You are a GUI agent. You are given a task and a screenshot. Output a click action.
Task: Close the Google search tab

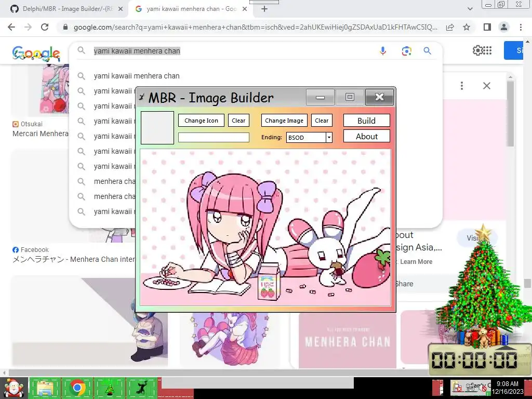[x=245, y=9]
